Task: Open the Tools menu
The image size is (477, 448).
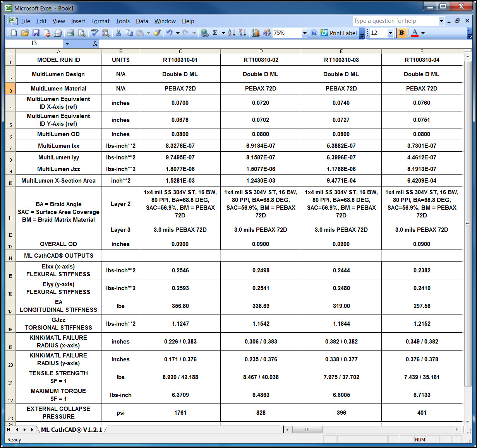Action: click(x=123, y=21)
